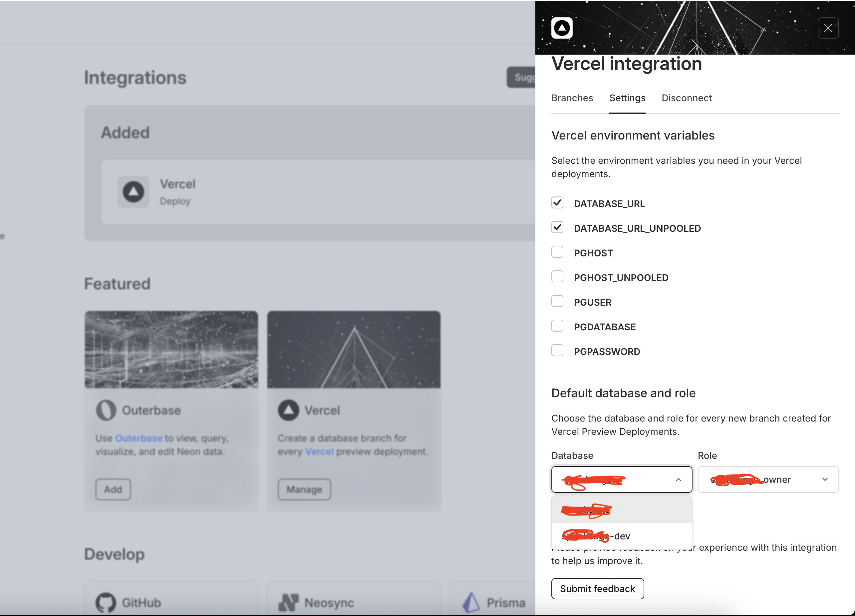Click the Outerbase card thumbnail image
This screenshot has height=616, width=855.
171,350
